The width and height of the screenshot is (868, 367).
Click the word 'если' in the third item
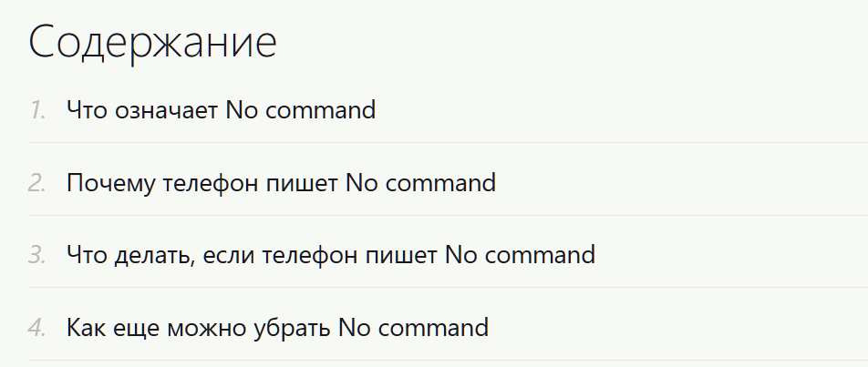pyautogui.click(x=229, y=255)
